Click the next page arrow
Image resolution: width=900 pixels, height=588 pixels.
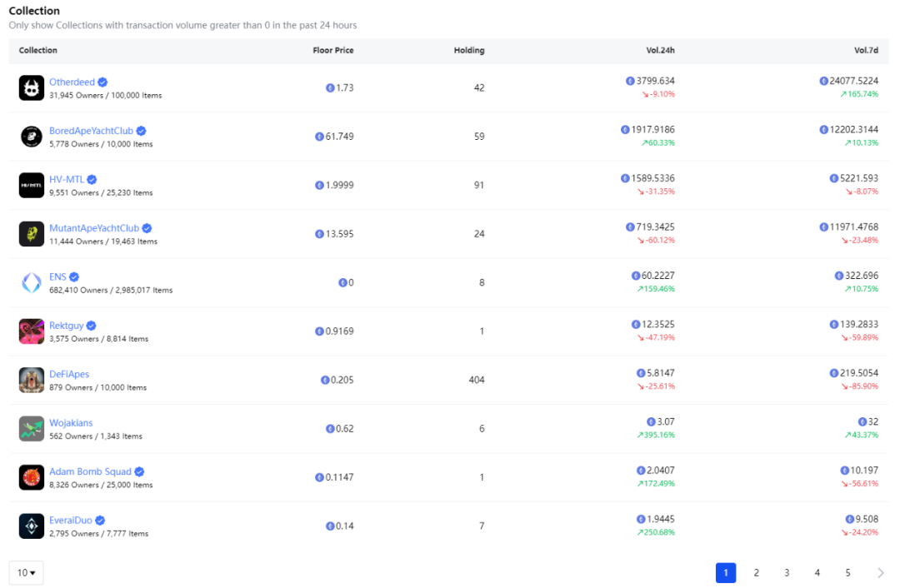[880, 573]
